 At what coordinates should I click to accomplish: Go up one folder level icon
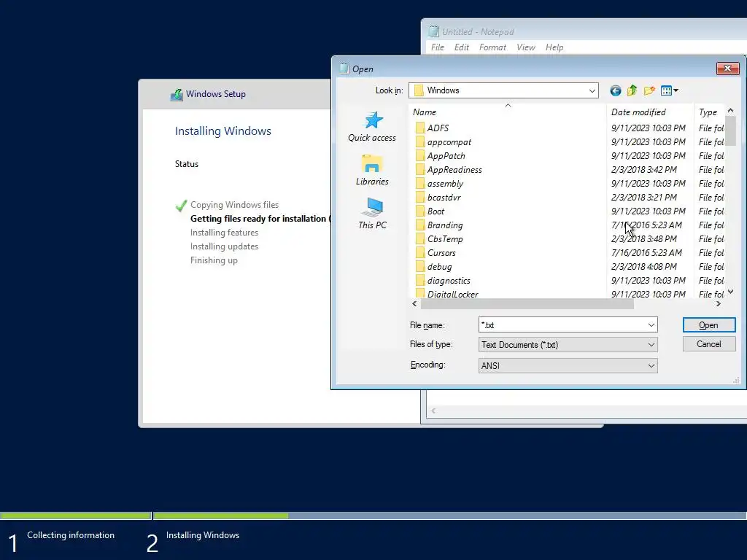point(632,90)
